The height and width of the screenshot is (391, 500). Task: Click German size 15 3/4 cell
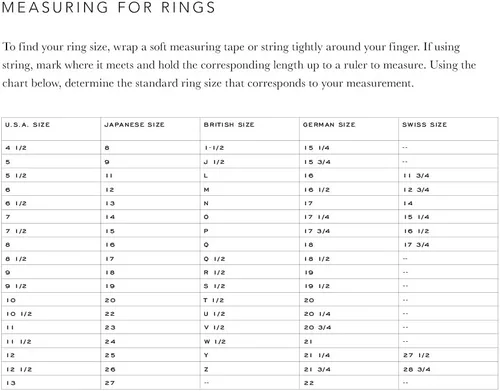click(349, 162)
